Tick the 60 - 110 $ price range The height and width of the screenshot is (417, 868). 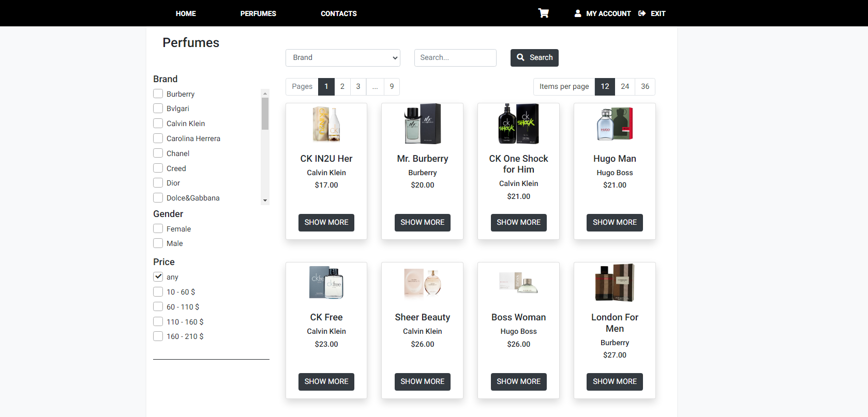[158, 306]
